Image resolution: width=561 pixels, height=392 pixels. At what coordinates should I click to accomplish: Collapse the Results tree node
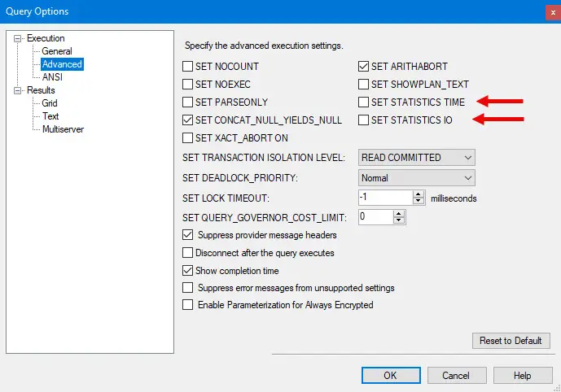click(x=17, y=90)
